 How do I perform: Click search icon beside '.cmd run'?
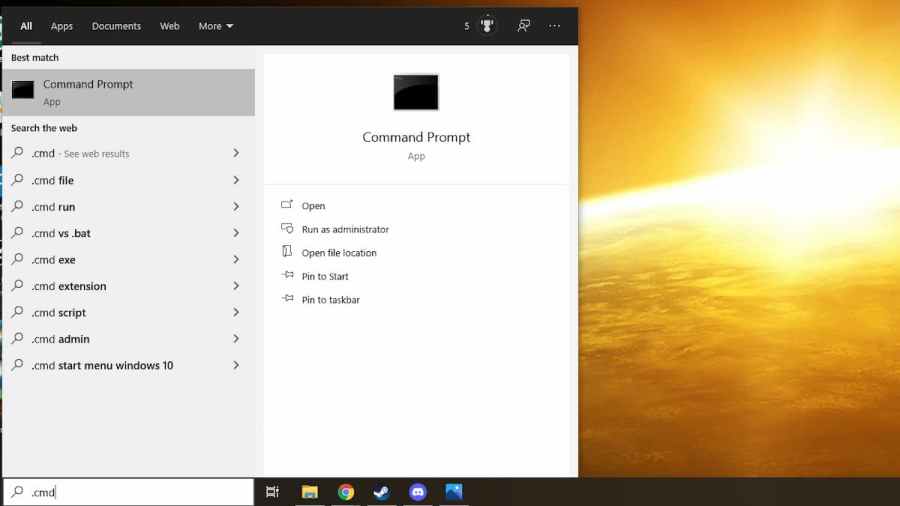[x=18, y=206]
